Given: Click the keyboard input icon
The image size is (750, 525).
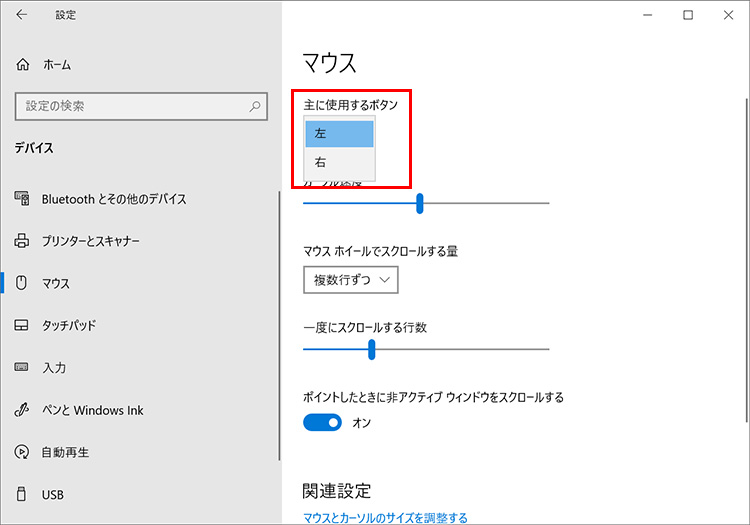Looking at the screenshot, I should click(x=23, y=368).
